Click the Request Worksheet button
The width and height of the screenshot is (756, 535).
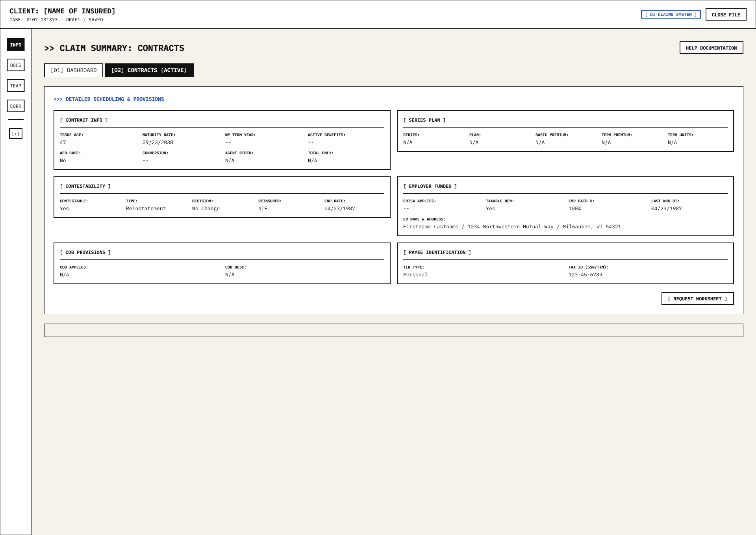pyautogui.click(x=698, y=298)
